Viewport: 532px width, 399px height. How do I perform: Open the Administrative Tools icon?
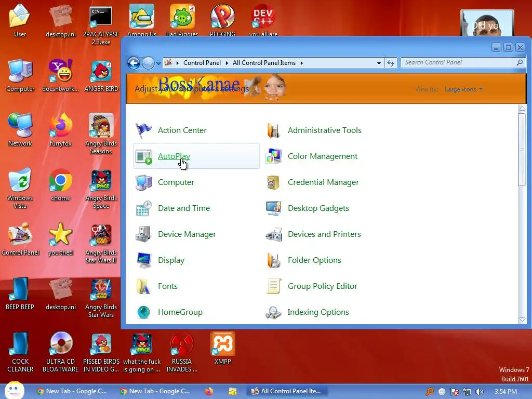[274, 130]
